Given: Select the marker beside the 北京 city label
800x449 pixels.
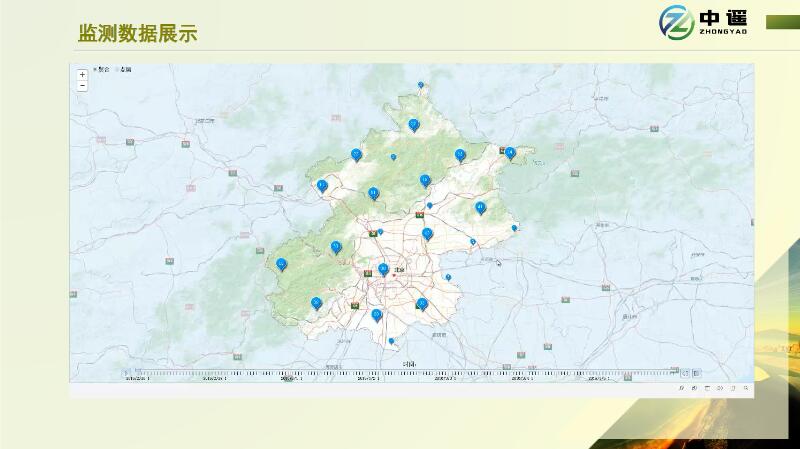Looking at the screenshot, I should click(383, 269).
